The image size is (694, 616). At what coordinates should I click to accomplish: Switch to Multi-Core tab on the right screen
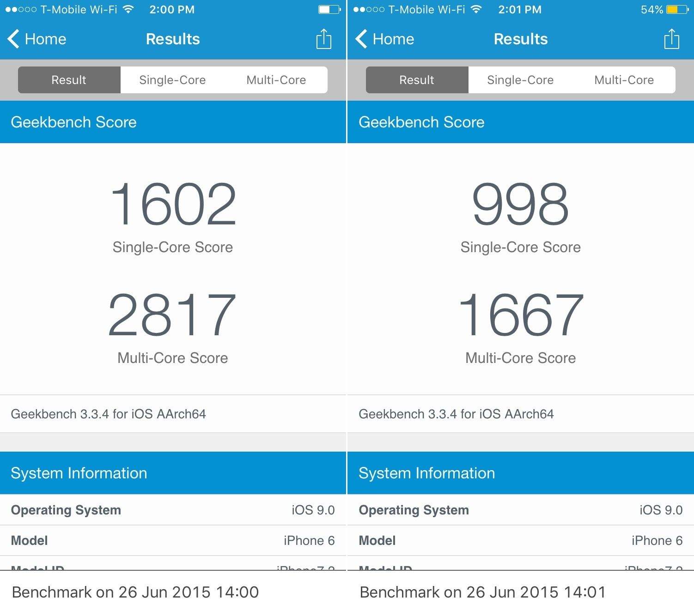[624, 80]
